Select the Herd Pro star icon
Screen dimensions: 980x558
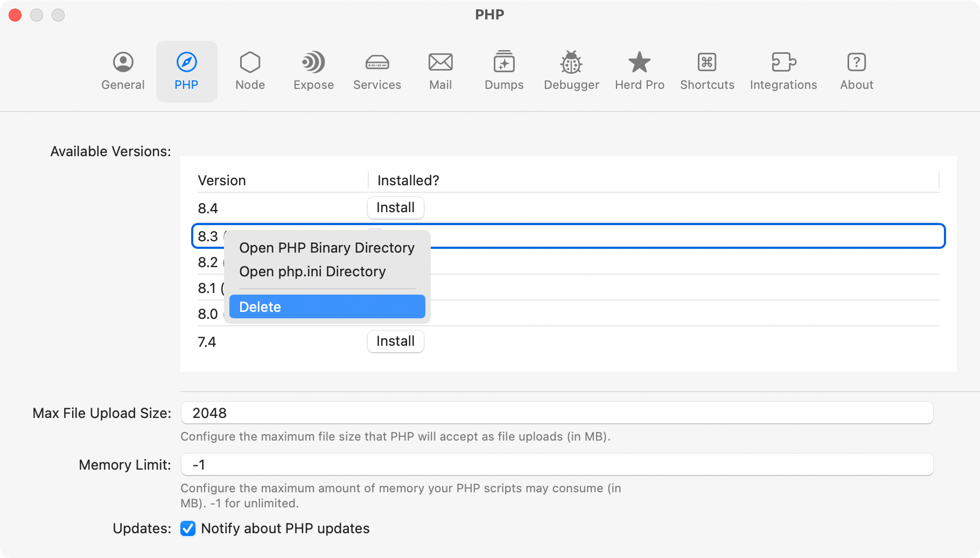click(x=640, y=62)
